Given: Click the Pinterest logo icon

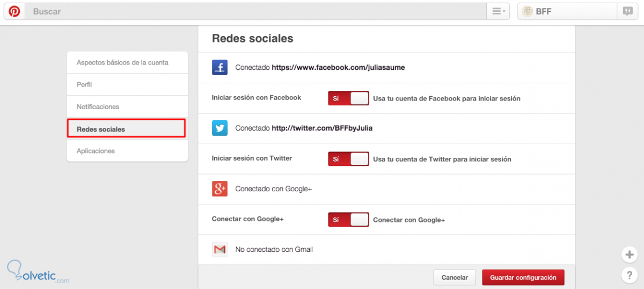Looking at the screenshot, I should pos(14,11).
